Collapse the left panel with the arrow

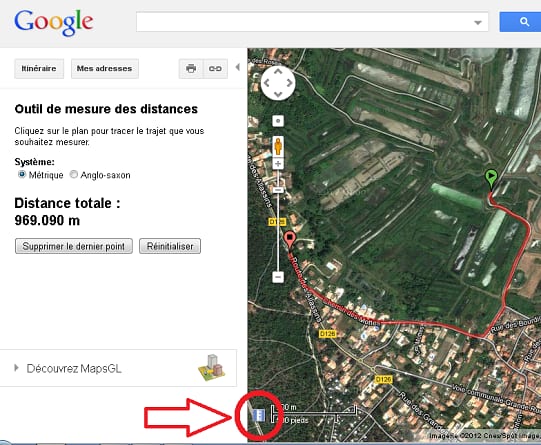(238, 67)
